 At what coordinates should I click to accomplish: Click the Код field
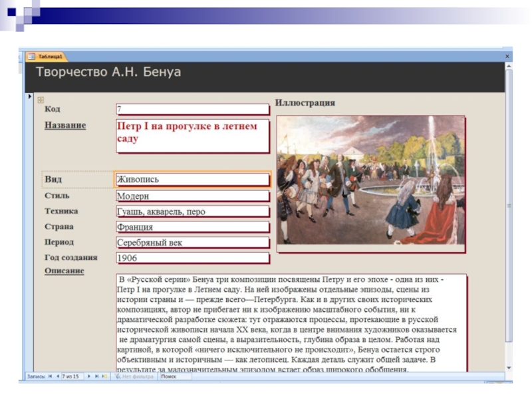(x=192, y=109)
